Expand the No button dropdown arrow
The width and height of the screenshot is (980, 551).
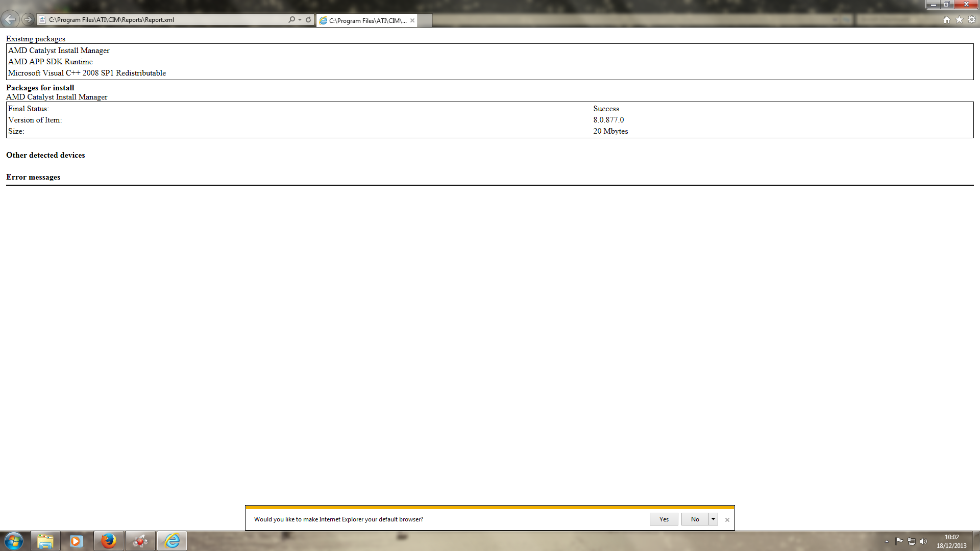coord(713,519)
